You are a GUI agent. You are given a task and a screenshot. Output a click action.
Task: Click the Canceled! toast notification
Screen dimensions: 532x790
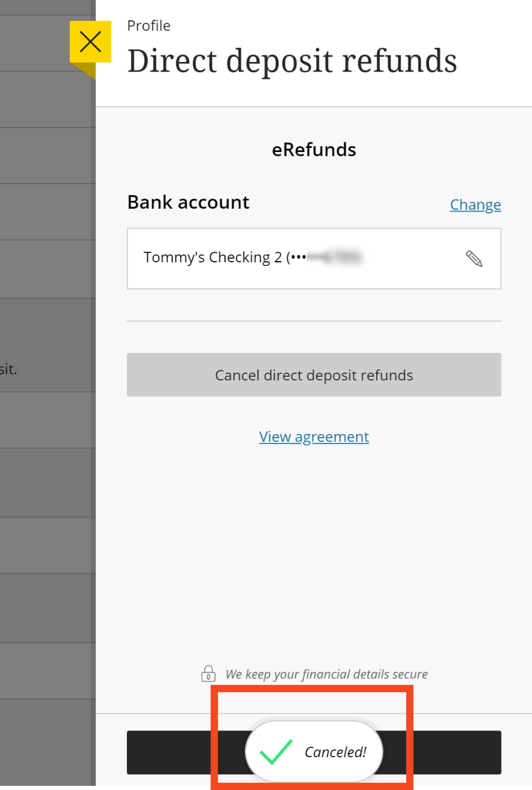(314, 751)
